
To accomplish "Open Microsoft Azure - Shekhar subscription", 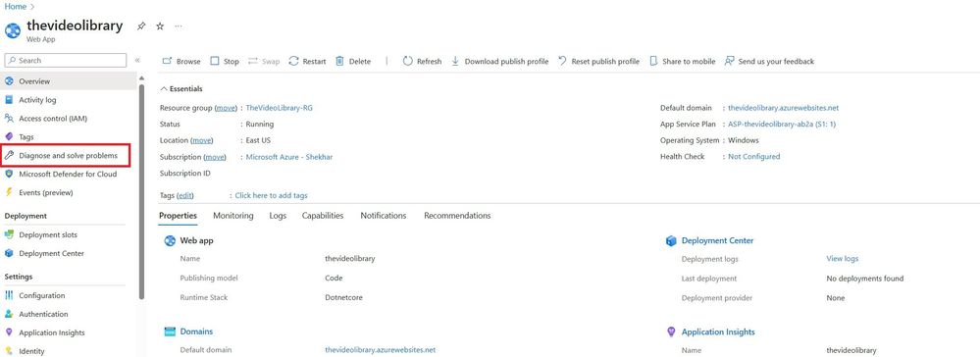I will (x=289, y=157).
